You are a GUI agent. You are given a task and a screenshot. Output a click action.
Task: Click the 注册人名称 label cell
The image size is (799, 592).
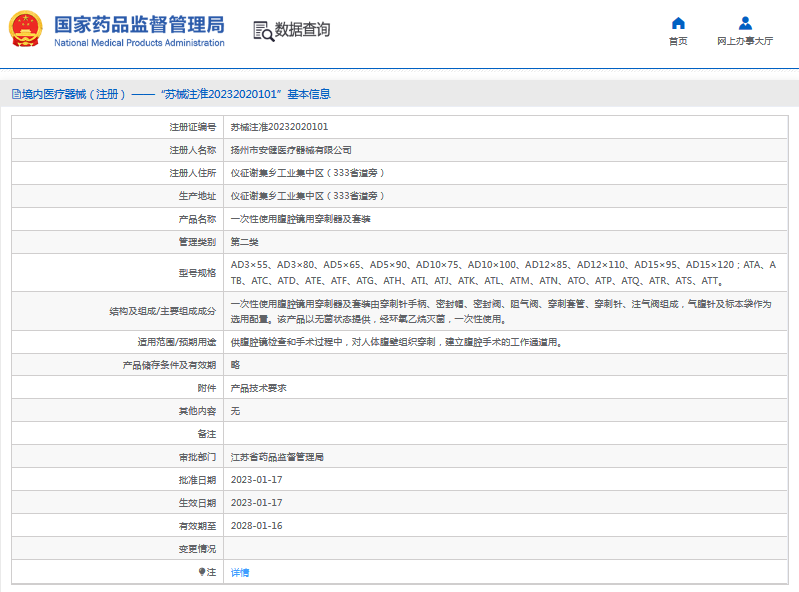click(118, 150)
